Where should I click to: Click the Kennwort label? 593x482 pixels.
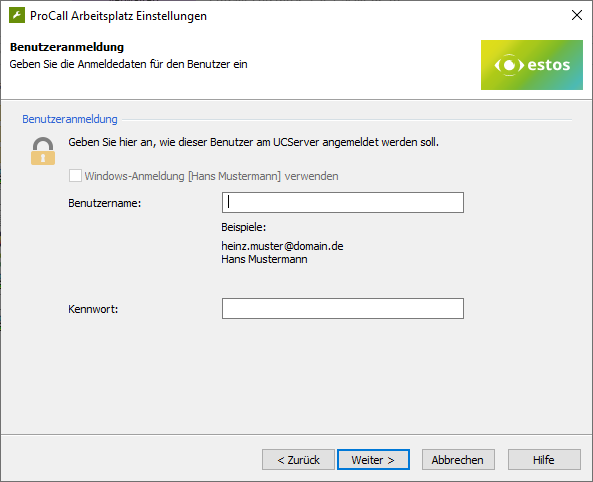click(93, 309)
